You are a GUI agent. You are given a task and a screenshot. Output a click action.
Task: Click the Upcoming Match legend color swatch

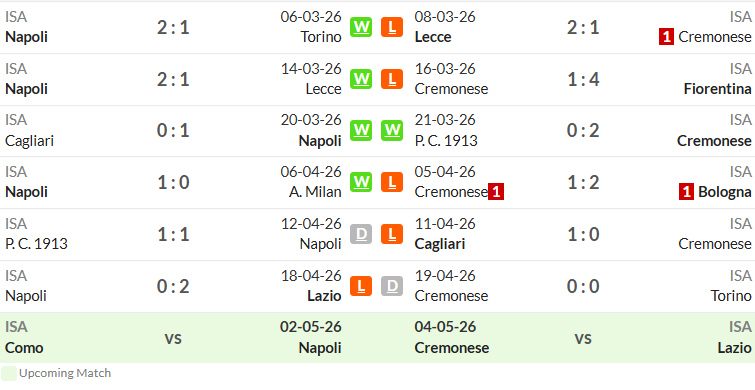pyautogui.click(x=9, y=374)
